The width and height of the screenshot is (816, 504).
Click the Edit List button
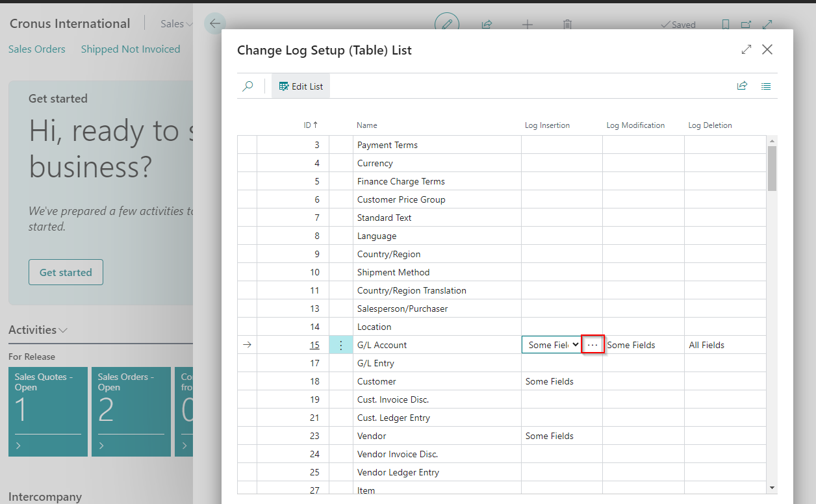point(301,86)
